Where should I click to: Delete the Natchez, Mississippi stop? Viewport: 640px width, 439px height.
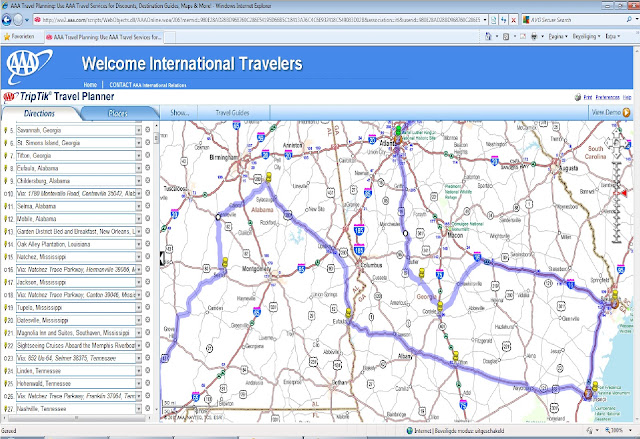(x=148, y=256)
